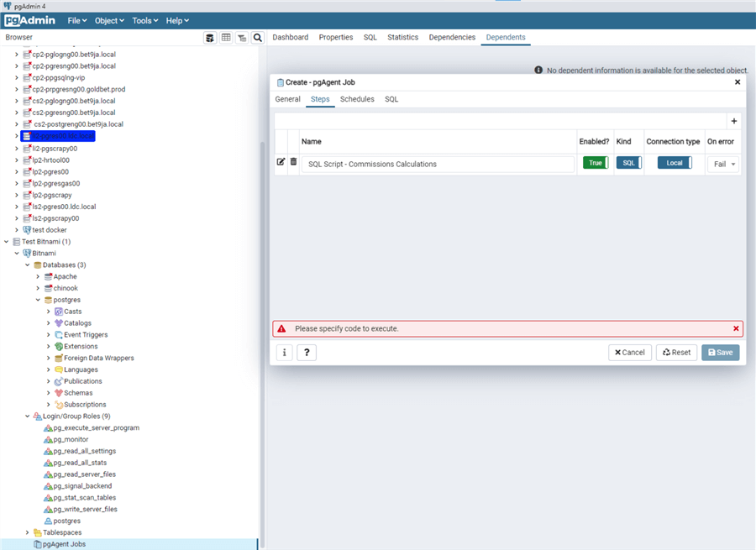Select the pg_monitor role

71,440
